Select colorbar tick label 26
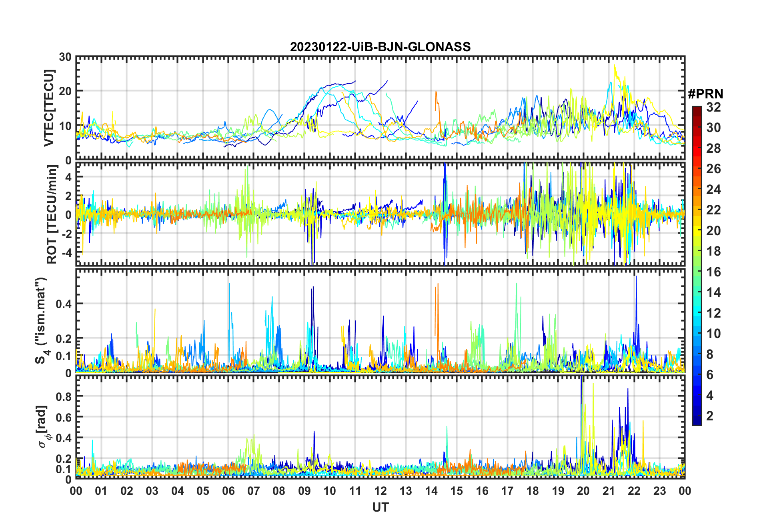Screen dimensions: 761x532 (714, 169)
